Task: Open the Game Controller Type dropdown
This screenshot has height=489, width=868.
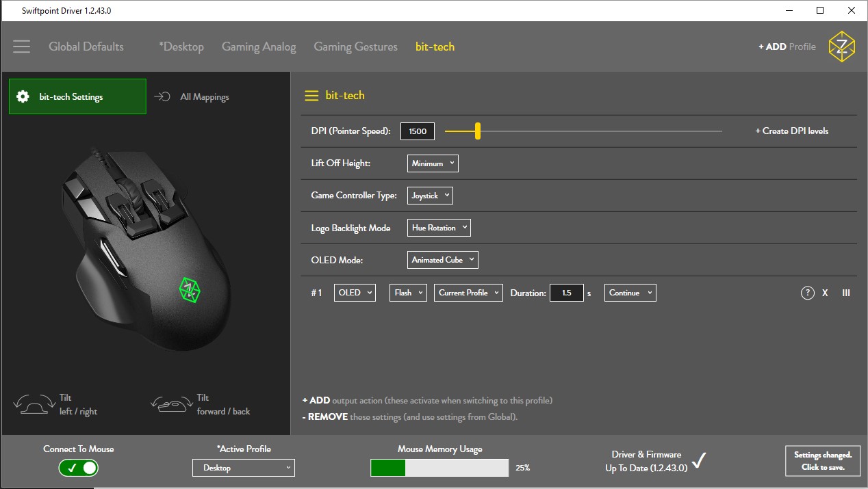Action: [x=430, y=196]
